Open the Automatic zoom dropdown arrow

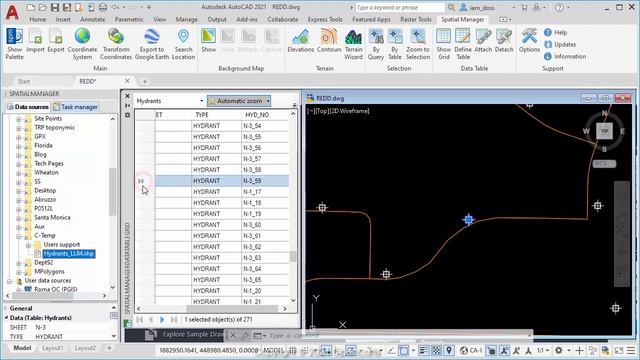point(268,101)
